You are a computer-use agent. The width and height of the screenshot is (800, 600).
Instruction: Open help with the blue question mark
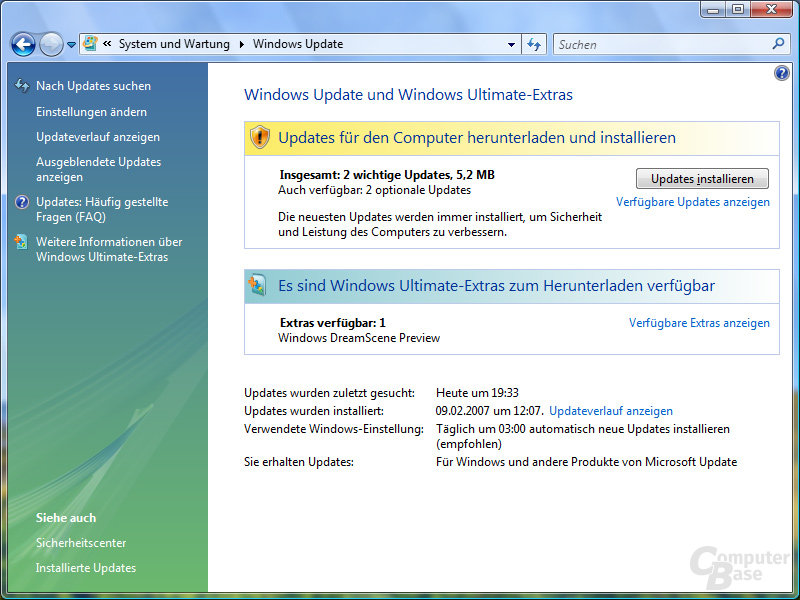click(x=782, y=73)
